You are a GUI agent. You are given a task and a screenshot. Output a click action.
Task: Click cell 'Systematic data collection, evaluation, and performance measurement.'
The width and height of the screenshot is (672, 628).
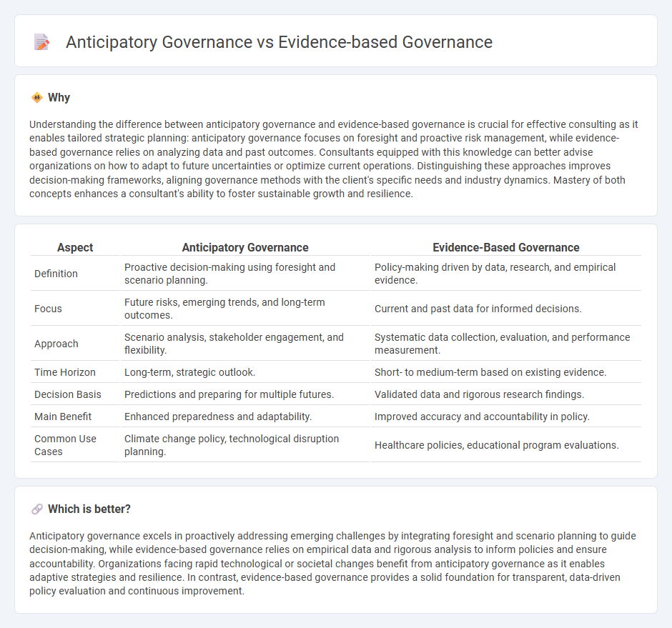505,344
